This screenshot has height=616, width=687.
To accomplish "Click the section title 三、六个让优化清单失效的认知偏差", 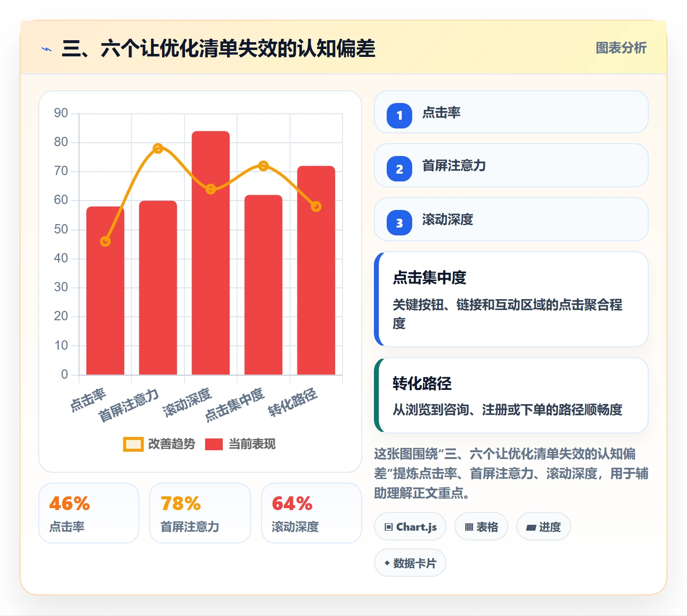I will click(218, 49).
